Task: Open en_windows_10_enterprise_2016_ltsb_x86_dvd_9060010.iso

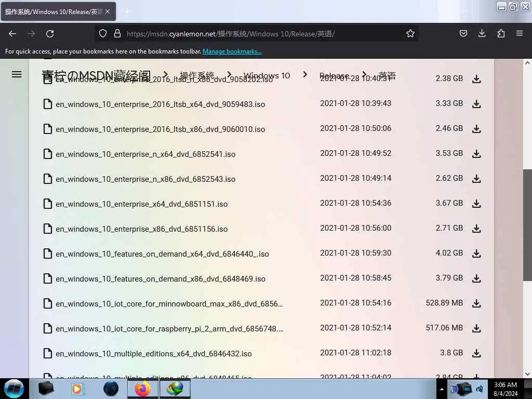Action: pos(161,129)
